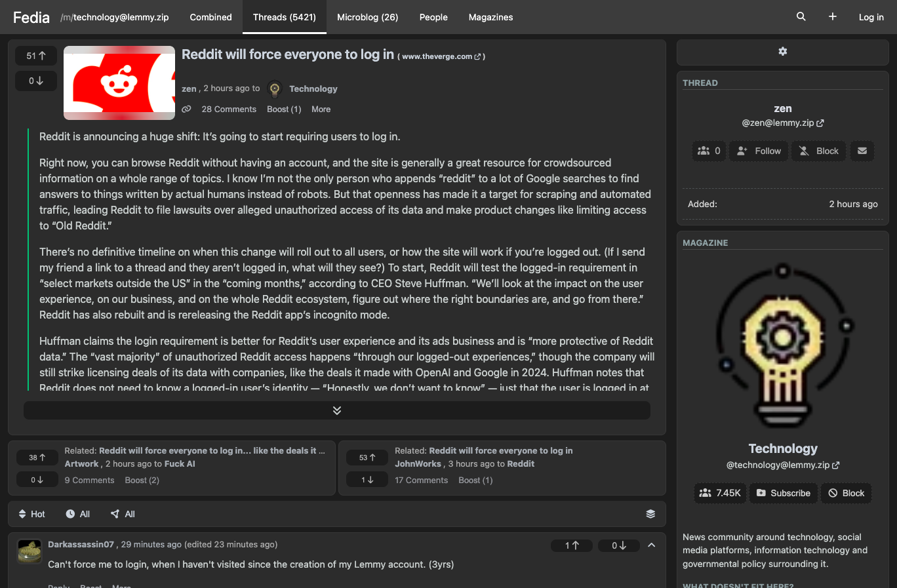The height and width of the screenshot is (588, 897).
Task: Open the federation filter All dropdown
Action: click(x=123, y=514)
